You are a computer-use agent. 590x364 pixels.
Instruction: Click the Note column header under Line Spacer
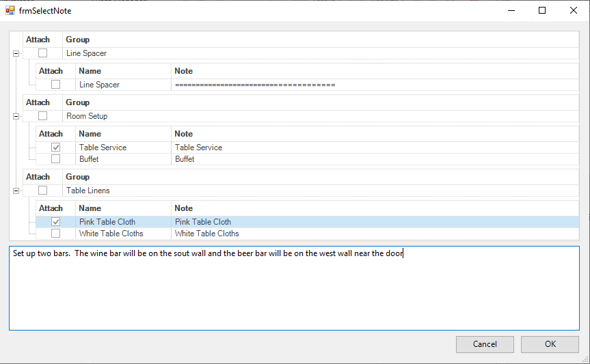(x=375, y=71)
